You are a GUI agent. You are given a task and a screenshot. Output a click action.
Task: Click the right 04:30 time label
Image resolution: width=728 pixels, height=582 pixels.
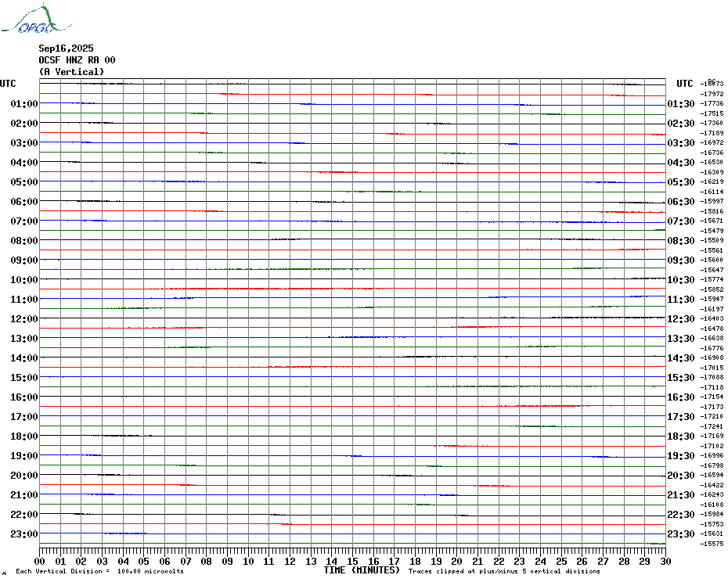pos(681,163)
